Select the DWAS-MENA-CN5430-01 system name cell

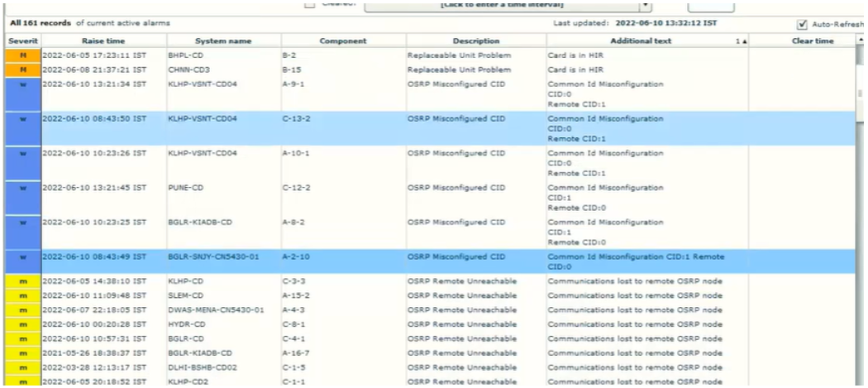(224, 310)
